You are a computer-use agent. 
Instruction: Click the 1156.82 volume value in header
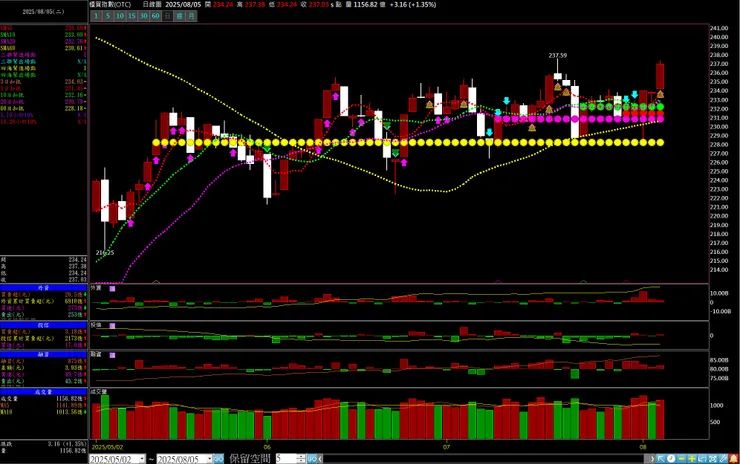(x=368, y=5)
